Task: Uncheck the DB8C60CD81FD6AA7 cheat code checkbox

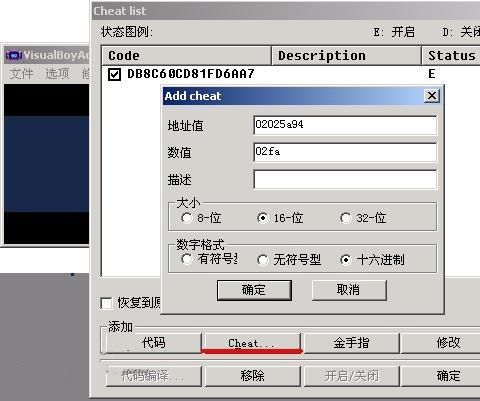Action: (114, 74)
